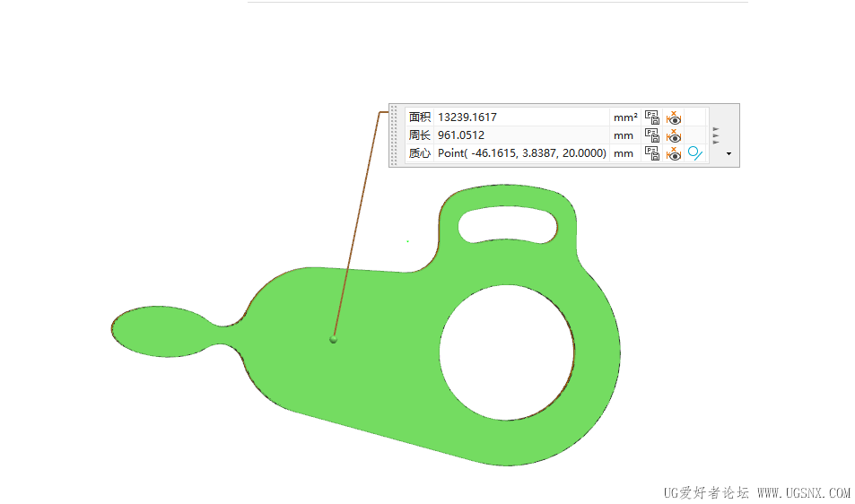Click the mm unit in 质心 row
Image resolution: width=855 pixels, height=504 pixels.
[x=624, y=153]
